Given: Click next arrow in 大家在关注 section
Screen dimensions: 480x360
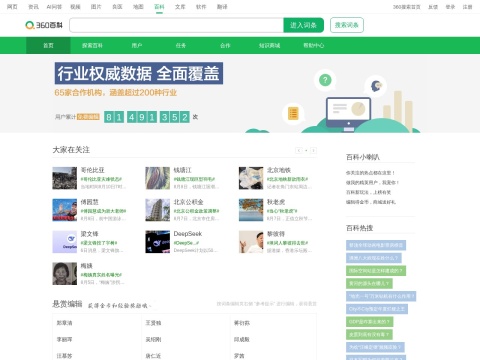Looking at the screenshot, I should [x=313, y=150].
